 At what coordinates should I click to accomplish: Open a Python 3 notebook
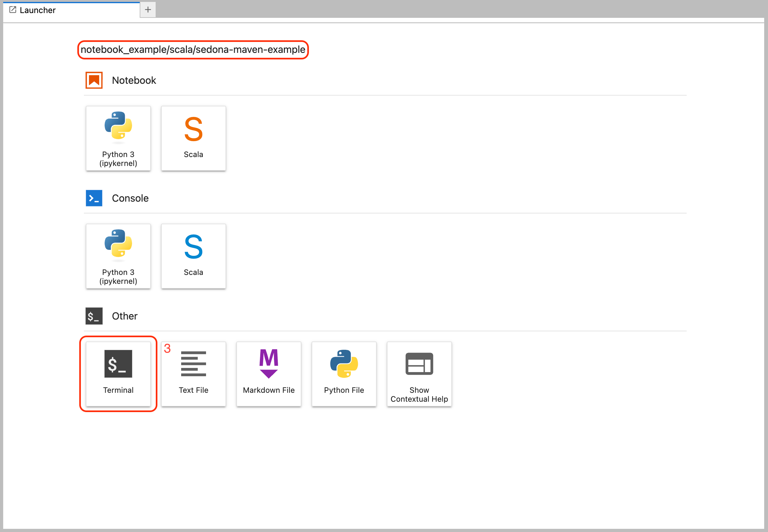coord(118,138)
